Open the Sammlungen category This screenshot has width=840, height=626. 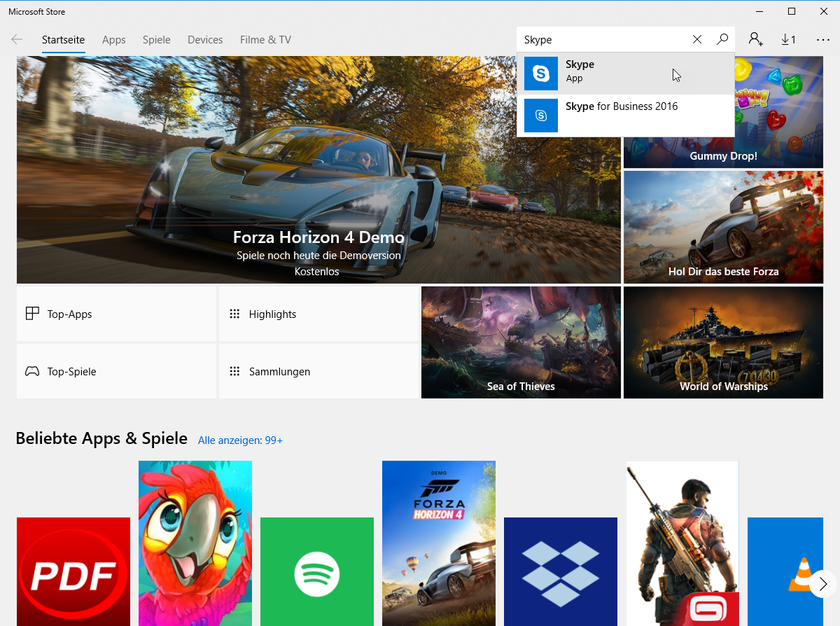point(318,371)
